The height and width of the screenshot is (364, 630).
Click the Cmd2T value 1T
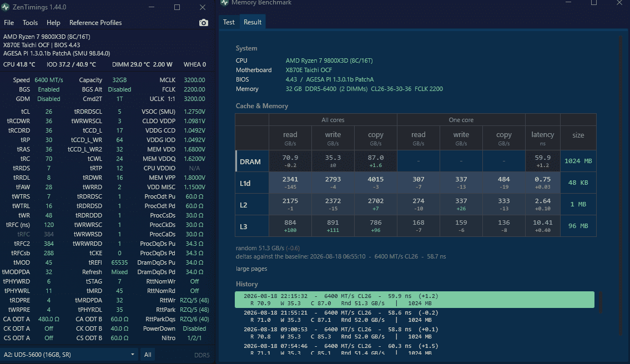tap(119, 99)
